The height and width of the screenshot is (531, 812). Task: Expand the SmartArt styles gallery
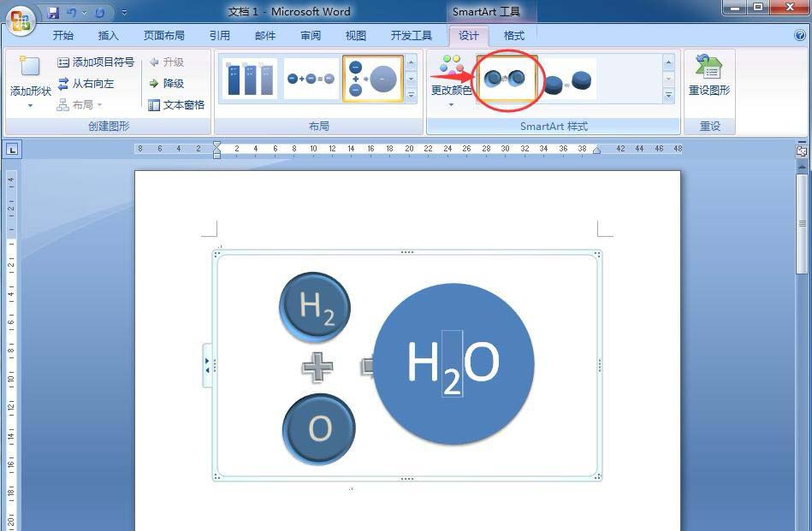tap(668, 95)
